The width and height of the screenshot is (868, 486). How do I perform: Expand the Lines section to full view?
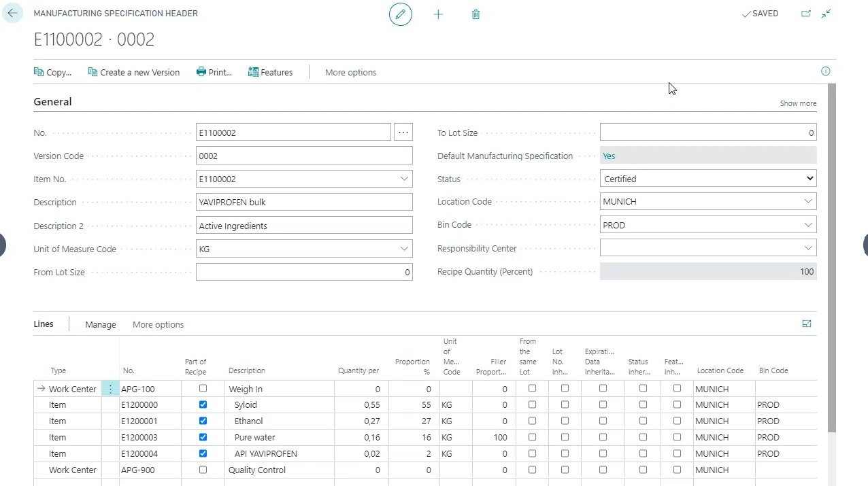(x=807, y=324)
